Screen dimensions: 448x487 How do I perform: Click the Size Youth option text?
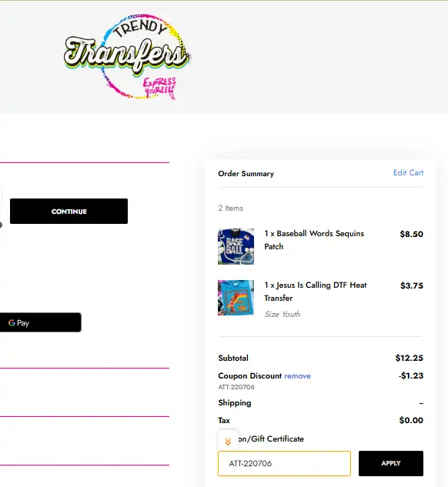283,315
